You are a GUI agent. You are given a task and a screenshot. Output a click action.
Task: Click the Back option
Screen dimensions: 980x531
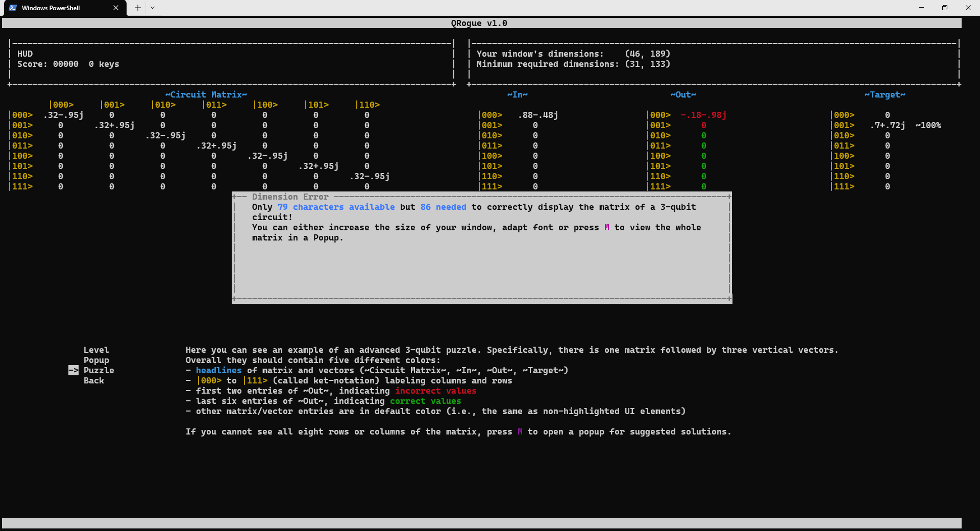click(93, 380)
